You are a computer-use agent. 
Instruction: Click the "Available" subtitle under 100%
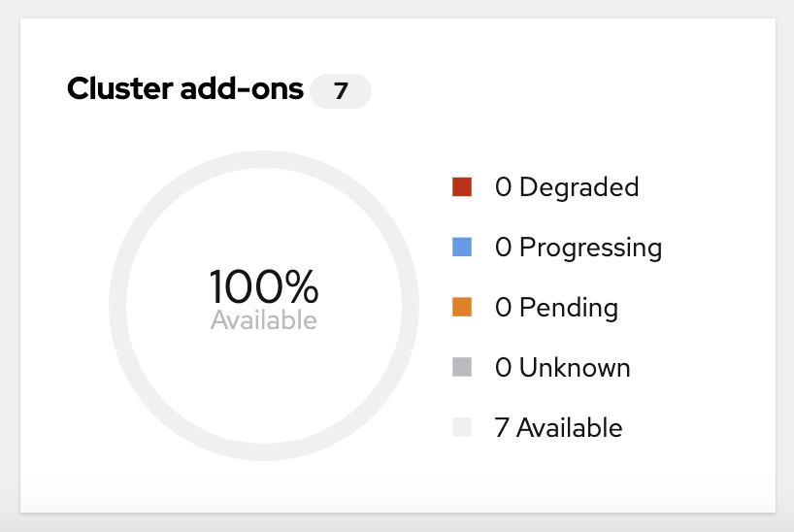(264, 320)
